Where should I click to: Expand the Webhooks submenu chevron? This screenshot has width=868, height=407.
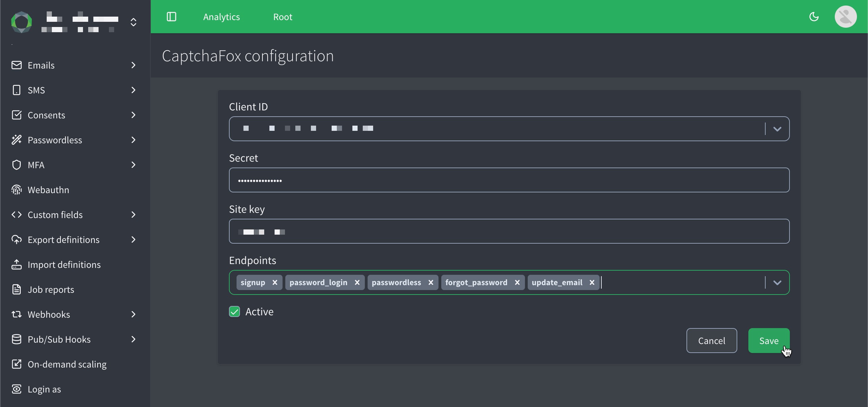133,314
